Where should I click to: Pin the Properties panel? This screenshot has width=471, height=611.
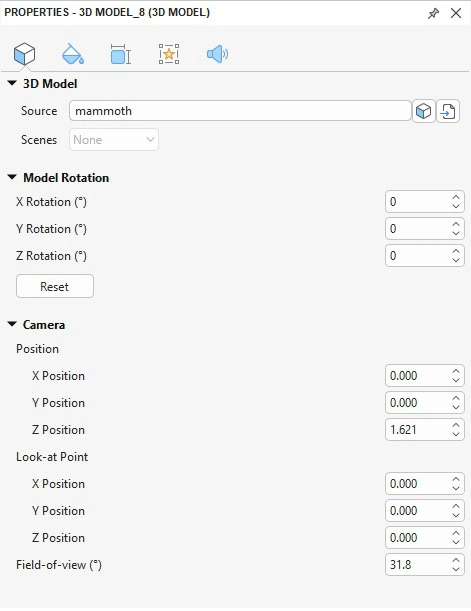tap(433, 13)
